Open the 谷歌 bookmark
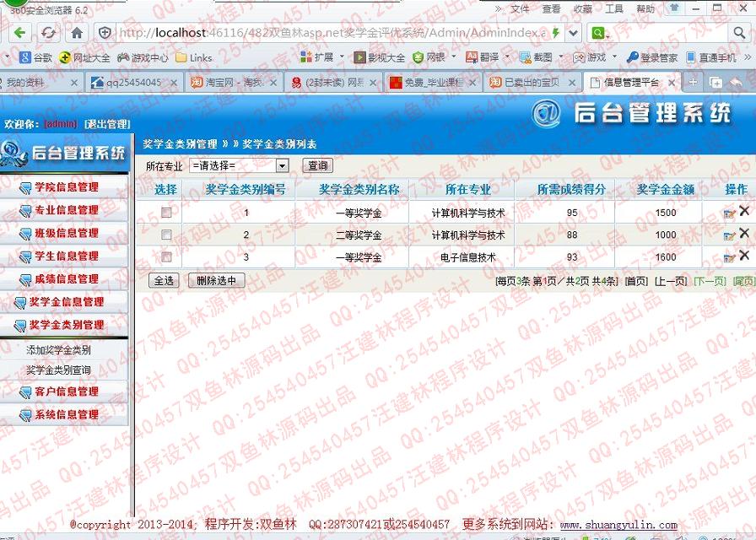Screen dimensions: 756x540 [35, 57]
